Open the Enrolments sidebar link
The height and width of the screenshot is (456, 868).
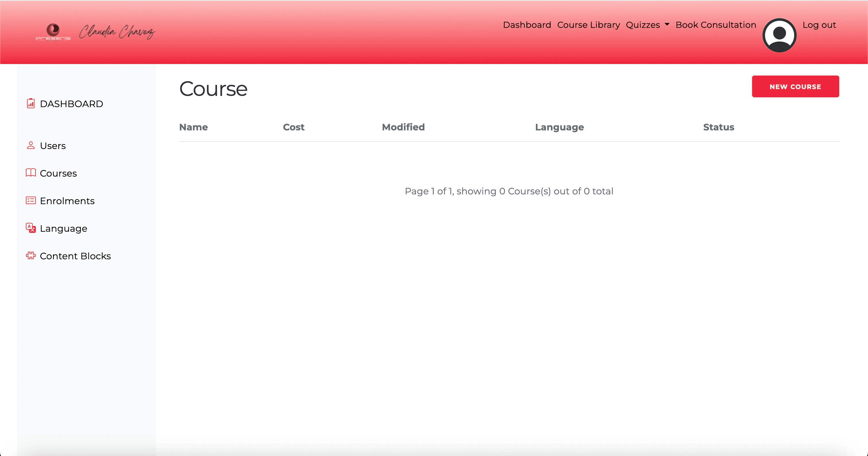pos(67,201)
